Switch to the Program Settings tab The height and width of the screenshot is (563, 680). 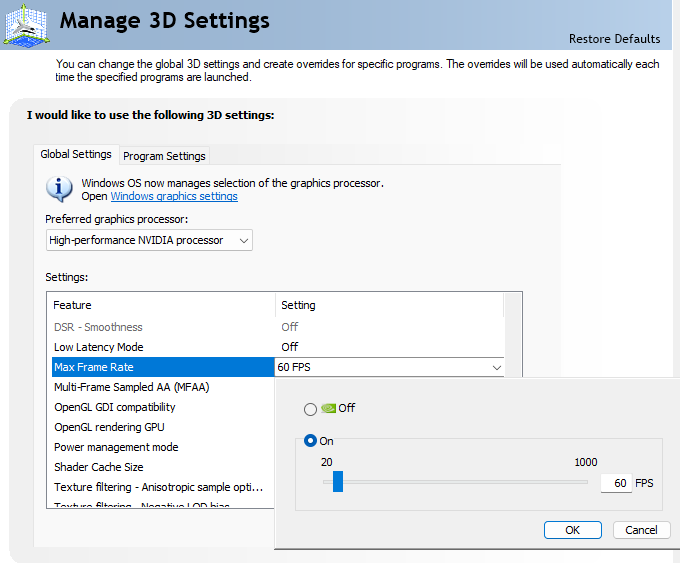coord(164,156)
